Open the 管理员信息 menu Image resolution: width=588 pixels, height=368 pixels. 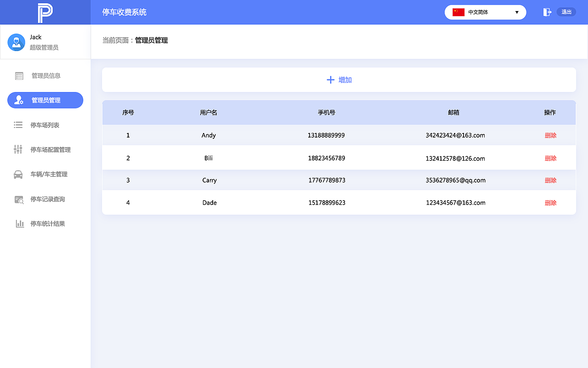[x=45, y=76]
